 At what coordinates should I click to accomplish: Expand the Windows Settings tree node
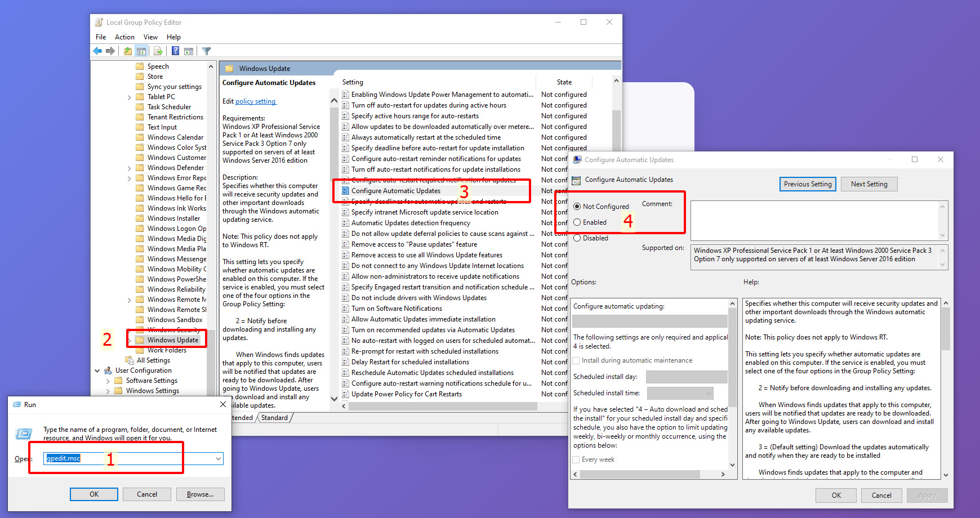(108, 391)
